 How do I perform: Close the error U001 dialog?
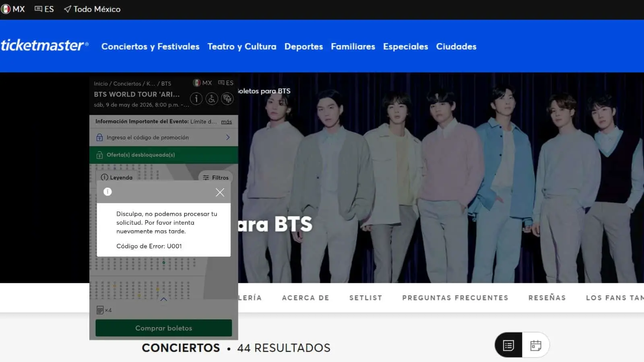click(220, 192)
